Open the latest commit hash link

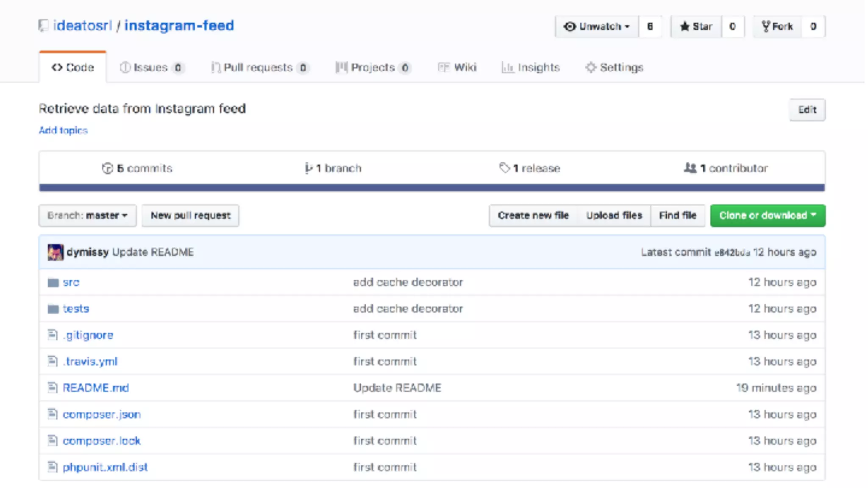[732, 252]
